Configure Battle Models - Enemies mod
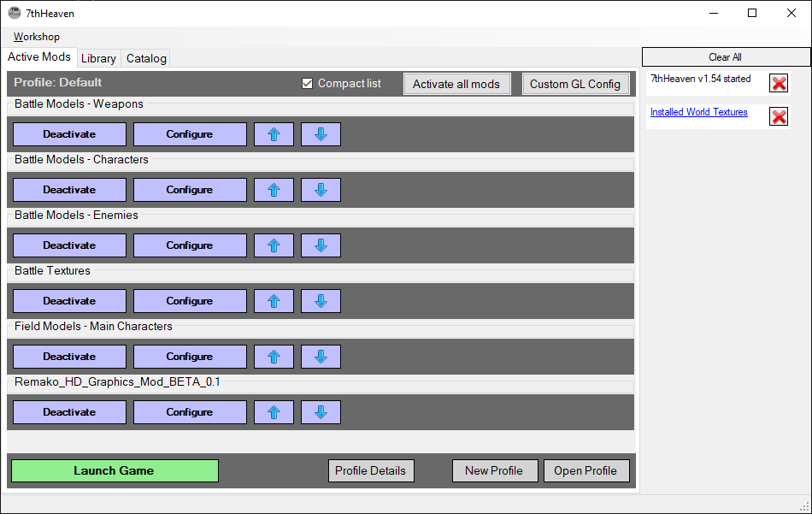The image size is (812, 514). (190, 245)
